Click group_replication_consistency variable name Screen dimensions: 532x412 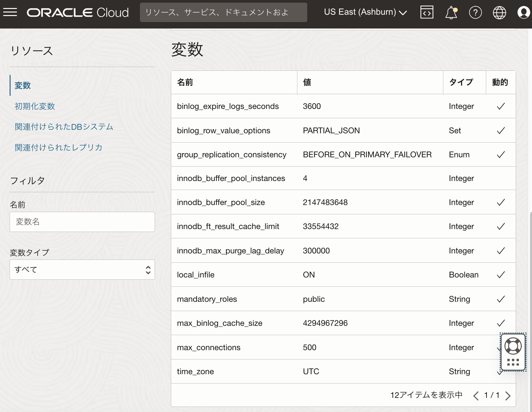[232, 155]
